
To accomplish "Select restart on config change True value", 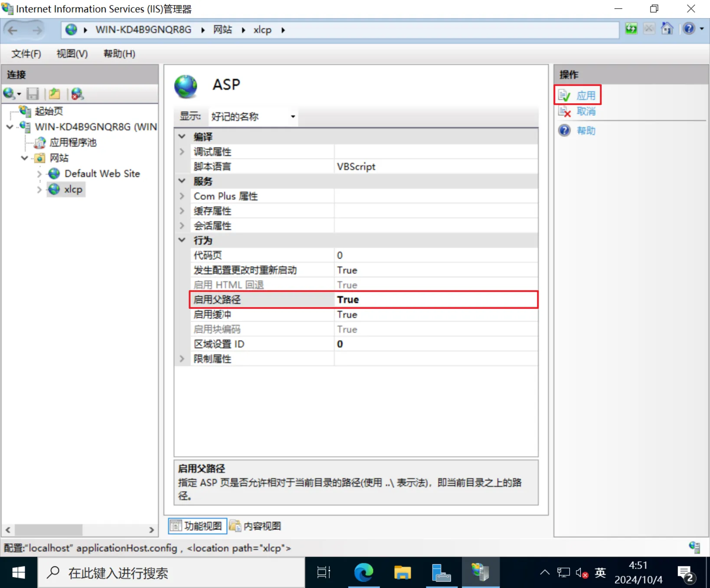I will click(436, 270).
